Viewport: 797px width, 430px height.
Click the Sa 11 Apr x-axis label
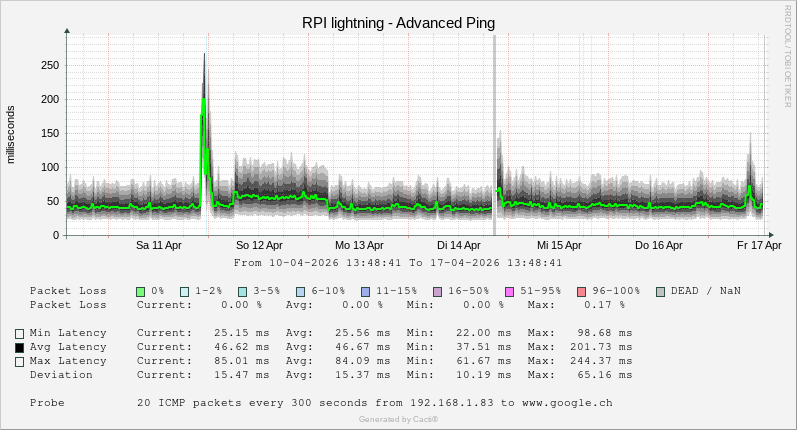159,245
